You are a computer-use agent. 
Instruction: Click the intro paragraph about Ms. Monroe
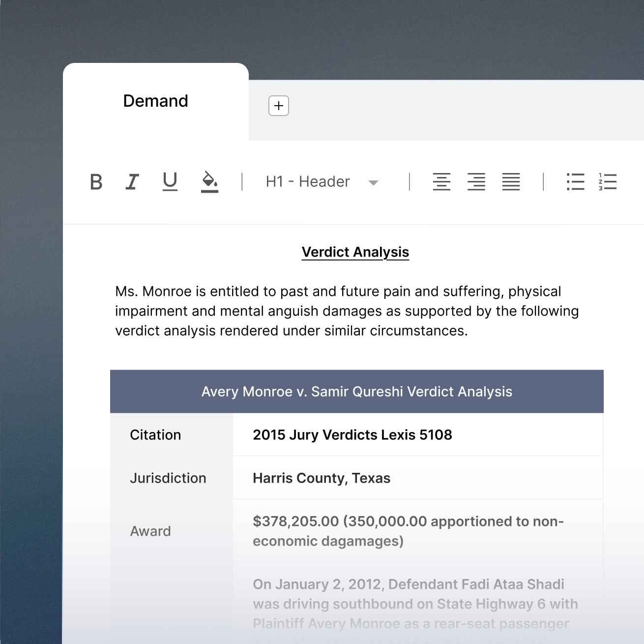click(x=347, y=311)
